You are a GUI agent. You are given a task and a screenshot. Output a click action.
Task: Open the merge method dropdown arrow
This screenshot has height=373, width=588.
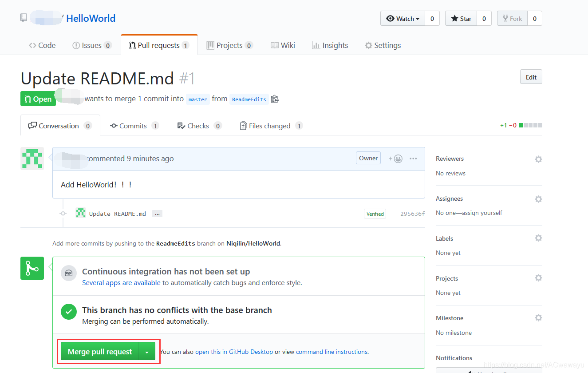click(147, 351)
